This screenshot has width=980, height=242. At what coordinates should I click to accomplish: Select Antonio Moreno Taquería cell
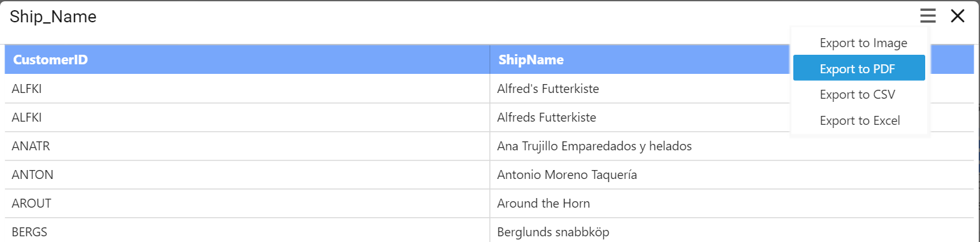732,175
